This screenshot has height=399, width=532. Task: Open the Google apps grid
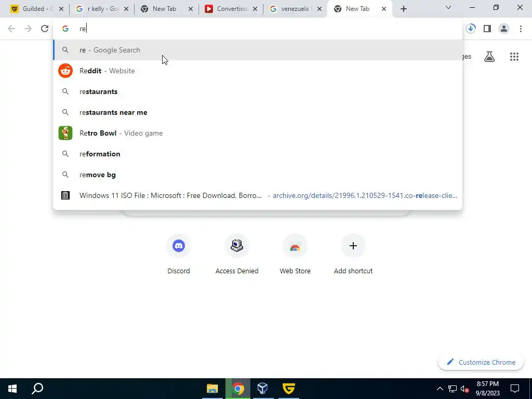(x=514, y=57)
